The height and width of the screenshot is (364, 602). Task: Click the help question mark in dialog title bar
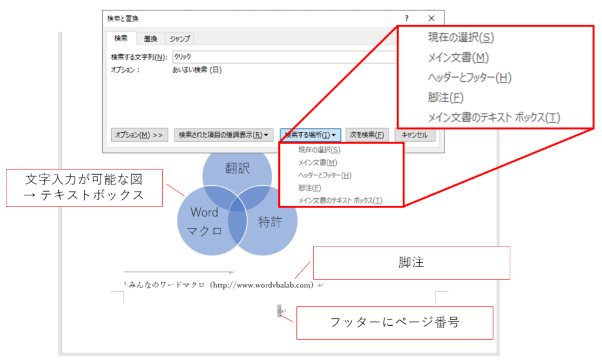[407, 19]
